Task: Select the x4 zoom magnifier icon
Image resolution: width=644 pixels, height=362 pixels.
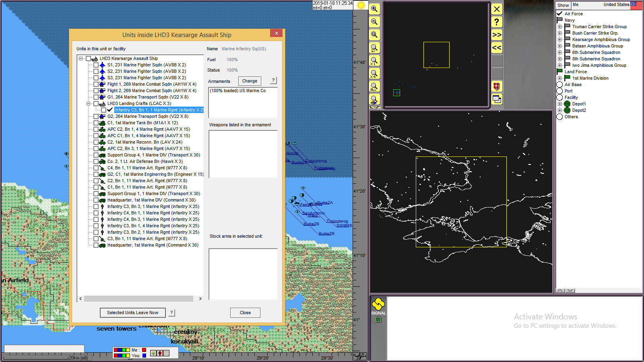Action: (374, 74)
